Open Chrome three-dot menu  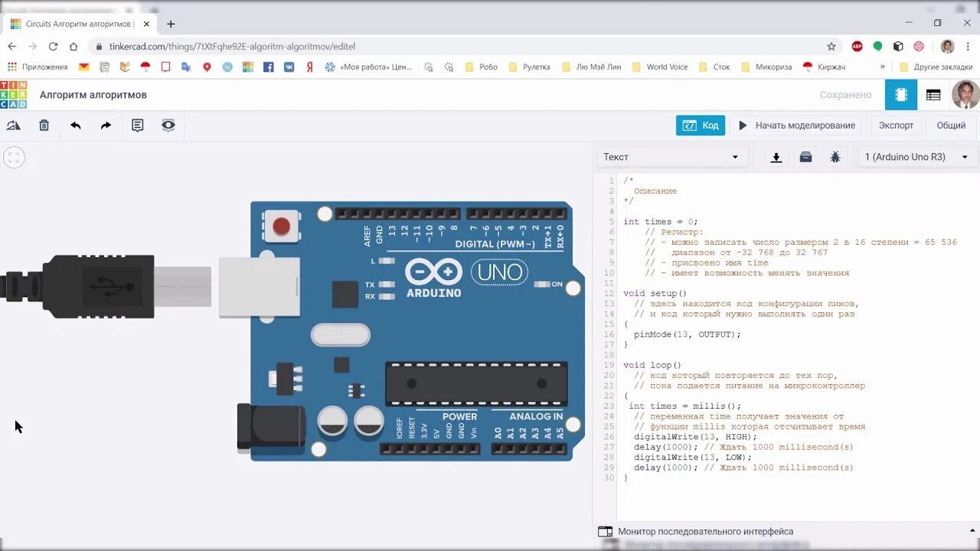coord(969,46)
